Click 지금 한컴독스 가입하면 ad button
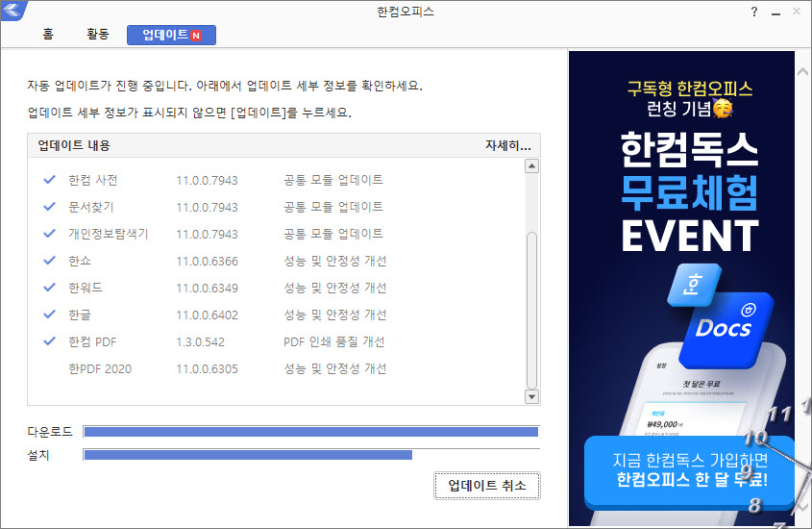This screenshot has width=812, height=529. click(x=689, y=470)
